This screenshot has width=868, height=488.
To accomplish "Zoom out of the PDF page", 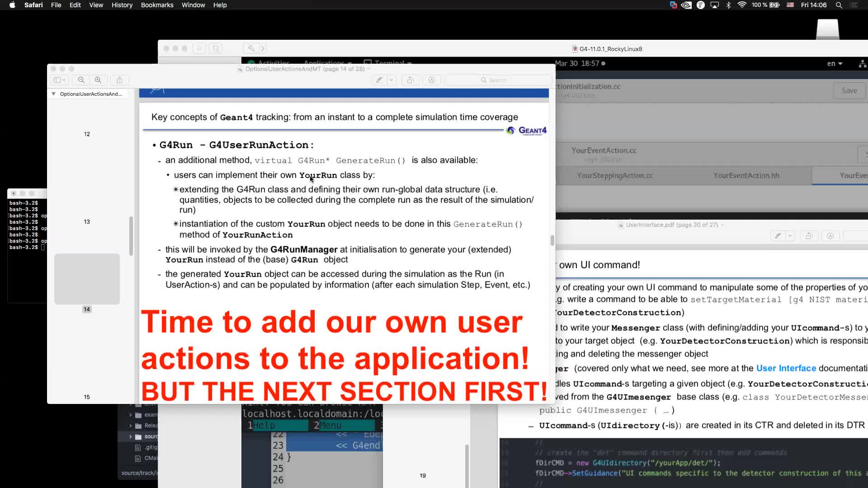I will pyautogui.click(x=81, y=80).
